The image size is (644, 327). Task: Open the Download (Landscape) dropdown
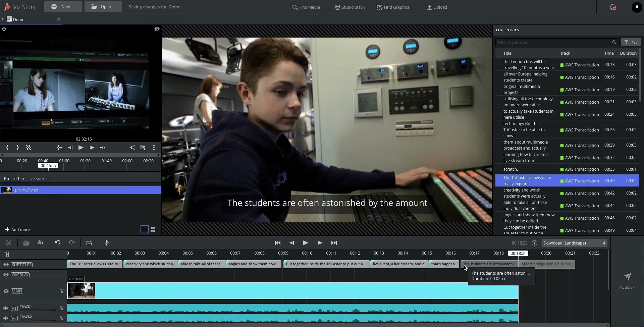(574, 243)
